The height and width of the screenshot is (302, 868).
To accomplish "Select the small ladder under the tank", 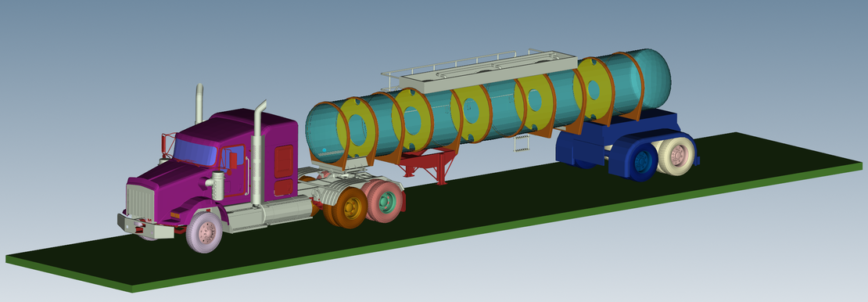I will click(522, 143).
